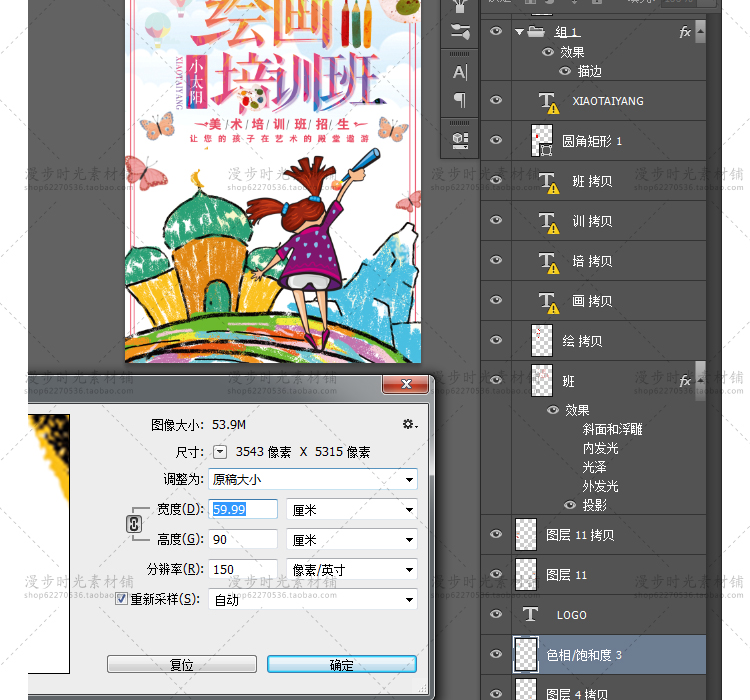
Task: Open the Character panel icon
Action: pyautogui.click(x=460, y=72)
